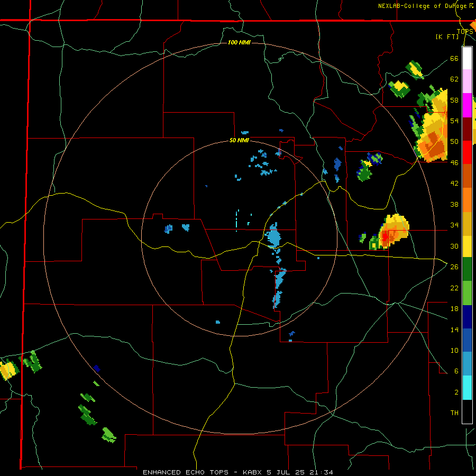The height and width of the screenshot is (476, 476).
Task: Select the "54" scale value
Action: 454,121
